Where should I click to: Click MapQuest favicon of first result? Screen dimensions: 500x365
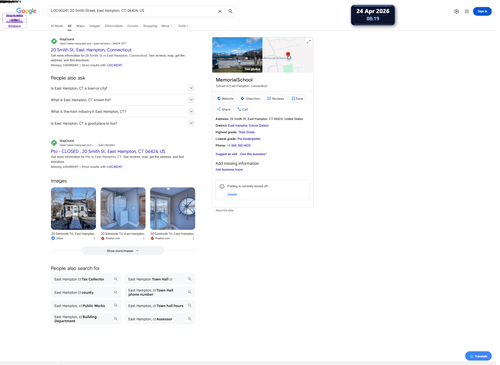(54, 41)
